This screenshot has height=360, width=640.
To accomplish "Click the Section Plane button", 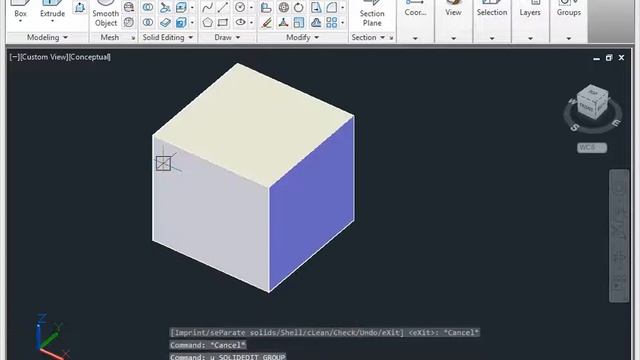I will (372, 14).
